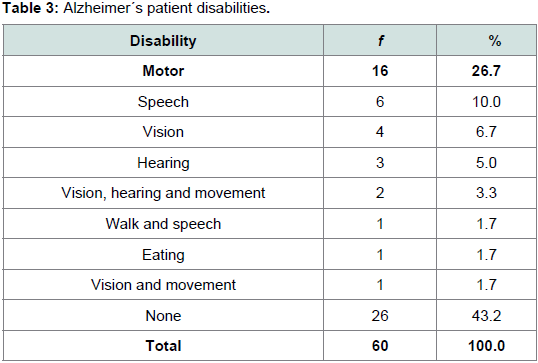
Task: Click the f frequency column header
Action: [380, 41]
